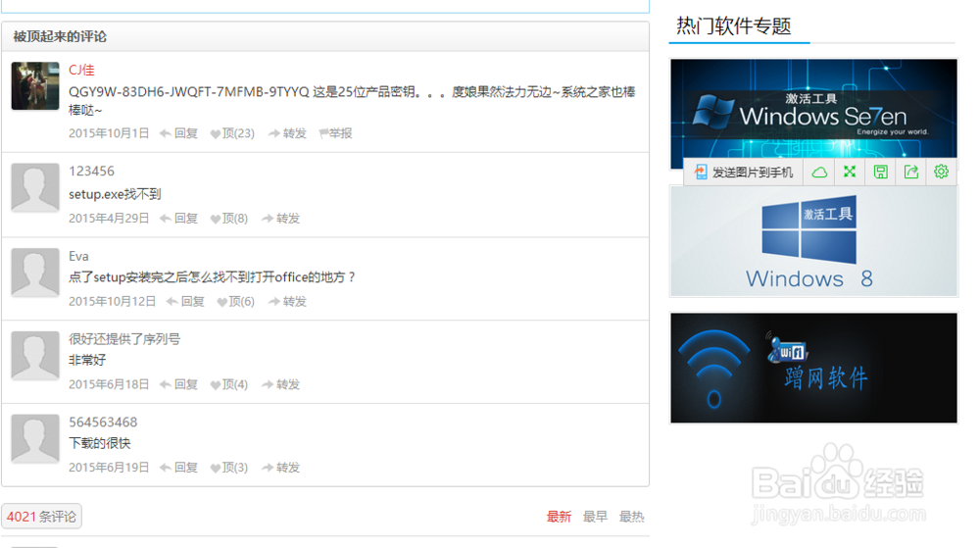Open the 蹭网软件 WiFi banner
The width and height of the screenshot is (980, 548).
[813, 368]
